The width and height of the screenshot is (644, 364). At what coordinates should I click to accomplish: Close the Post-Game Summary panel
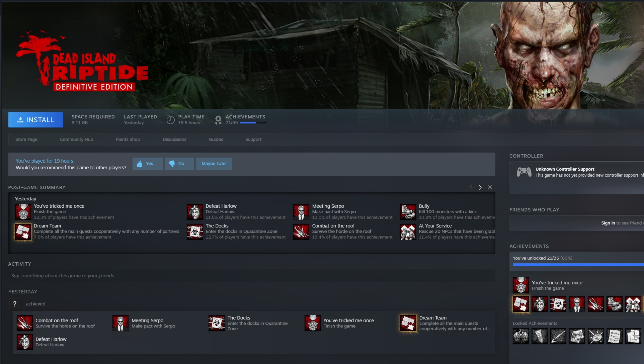[x=490, y=187]
